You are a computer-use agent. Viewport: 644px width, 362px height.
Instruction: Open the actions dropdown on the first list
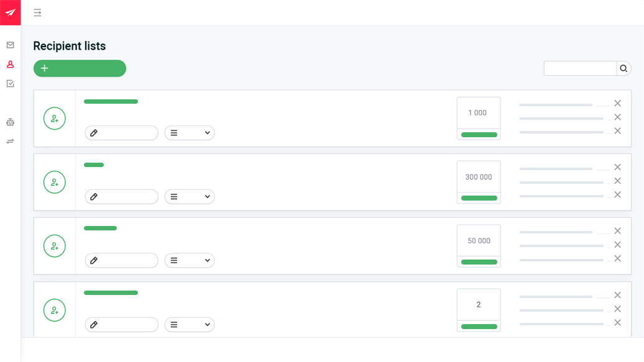coord(190,132)
